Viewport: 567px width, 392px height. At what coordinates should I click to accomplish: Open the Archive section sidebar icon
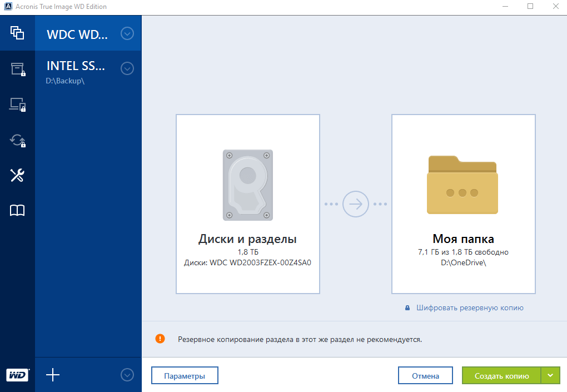coord(17,69)
